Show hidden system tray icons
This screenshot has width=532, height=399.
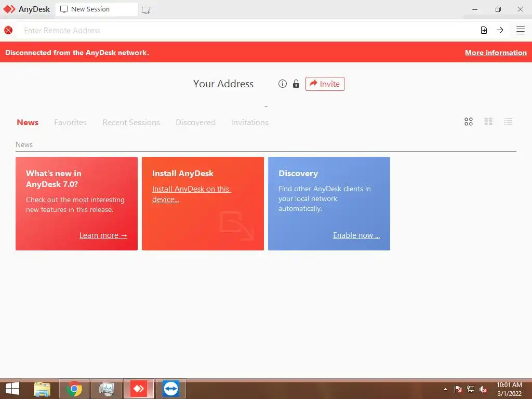click(x=445, y=389)
